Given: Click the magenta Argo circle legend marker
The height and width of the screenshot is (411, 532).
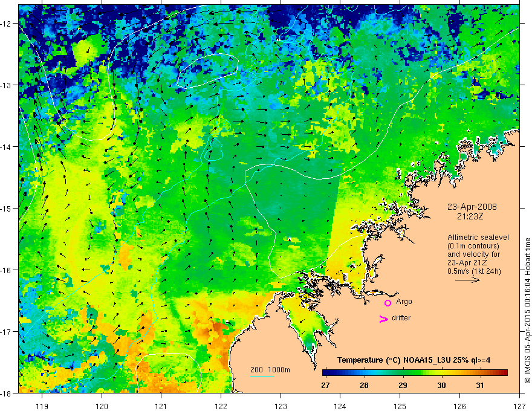Looking at the screenshot, I should coord(388,303).
